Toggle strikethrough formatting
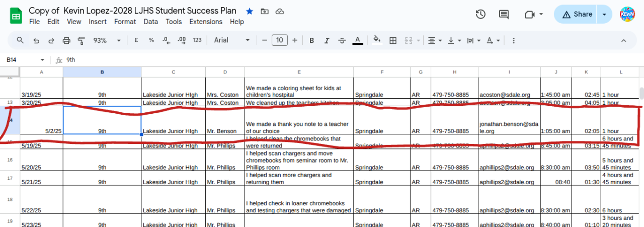 click(x=342, y=40)
